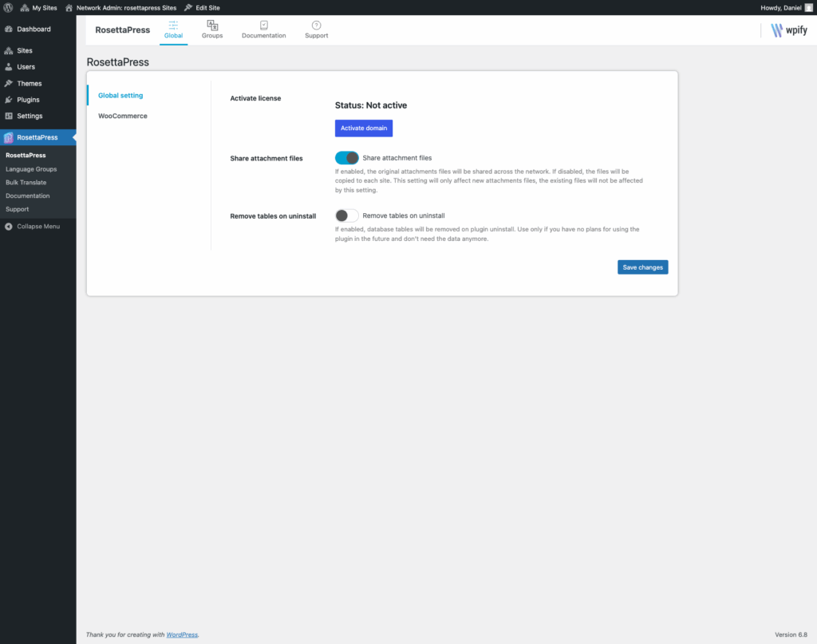The width and height of the screenshot is (817, 644).
Task: Click the wpify logo
Action: [x=789, y=30]
